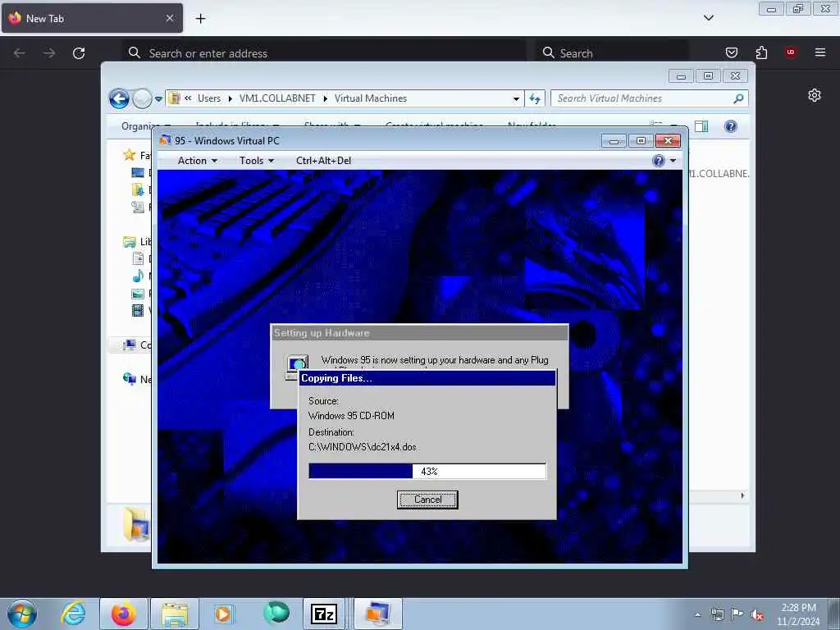Launch Internet Explorer from taskbar
This screenshot has width=840, height=630.
point(73,614)
